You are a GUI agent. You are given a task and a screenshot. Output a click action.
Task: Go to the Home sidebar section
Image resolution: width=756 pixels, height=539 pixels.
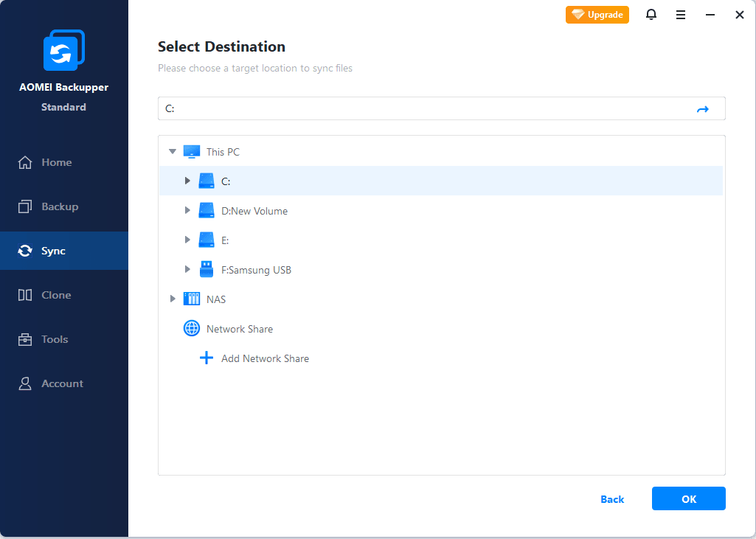pyautogui.click(x=56, y=162)
